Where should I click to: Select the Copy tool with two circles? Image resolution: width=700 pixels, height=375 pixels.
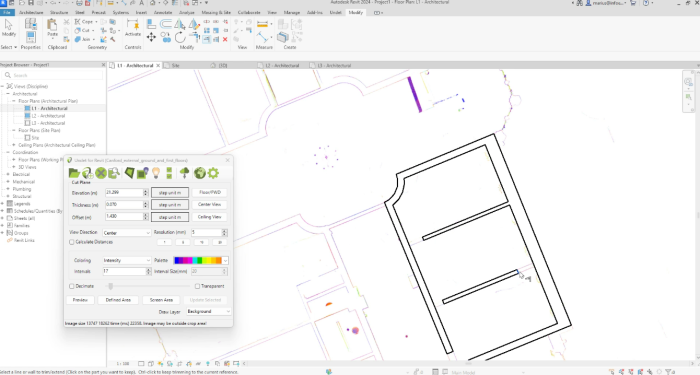pos(166,38)
